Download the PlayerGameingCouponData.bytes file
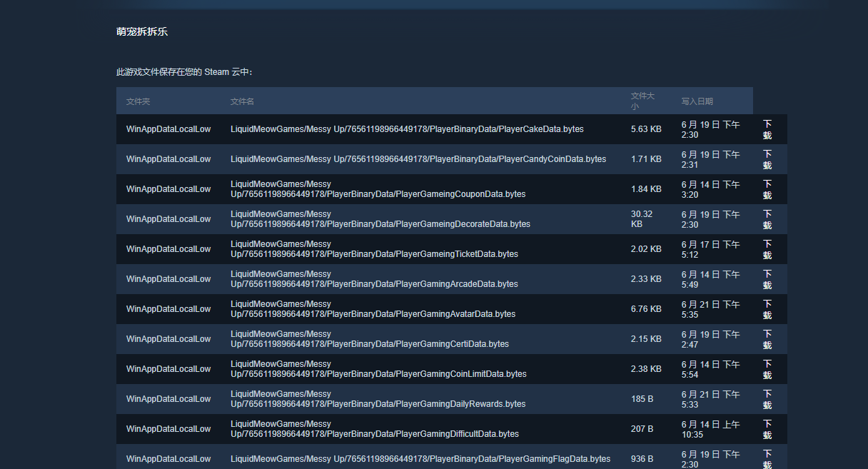 767,189
